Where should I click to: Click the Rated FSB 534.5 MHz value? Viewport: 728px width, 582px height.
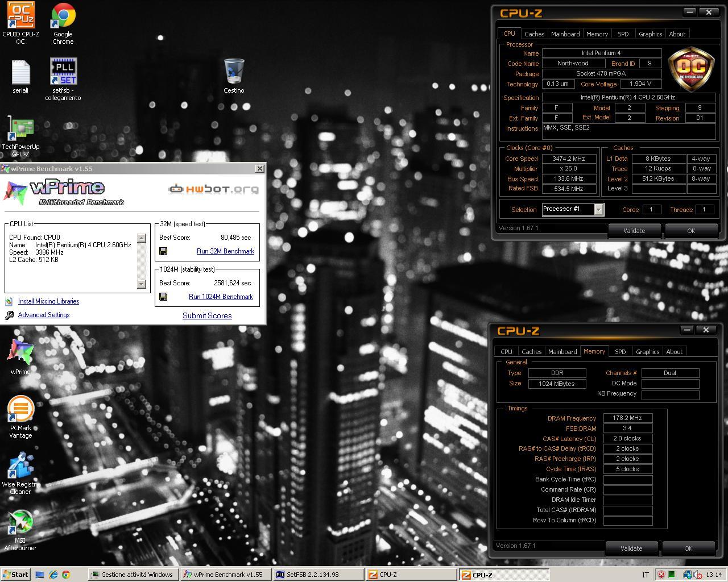tap(569, 189)
